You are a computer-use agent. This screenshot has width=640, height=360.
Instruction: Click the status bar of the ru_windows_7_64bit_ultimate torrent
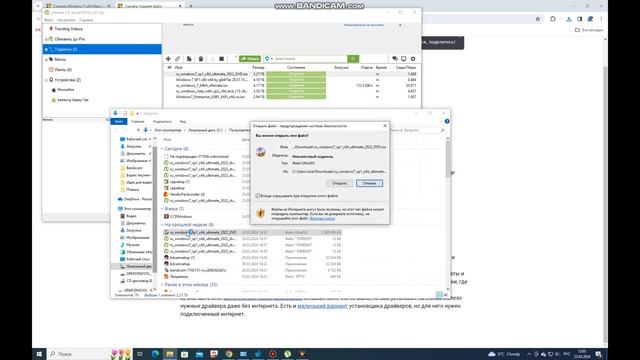(x=296, y=86)
